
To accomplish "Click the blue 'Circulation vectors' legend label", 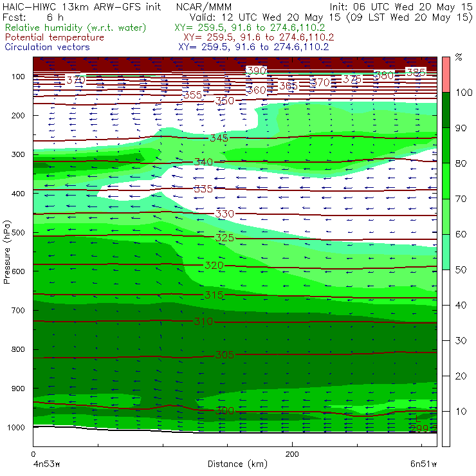I will click(x=47, y=47).
